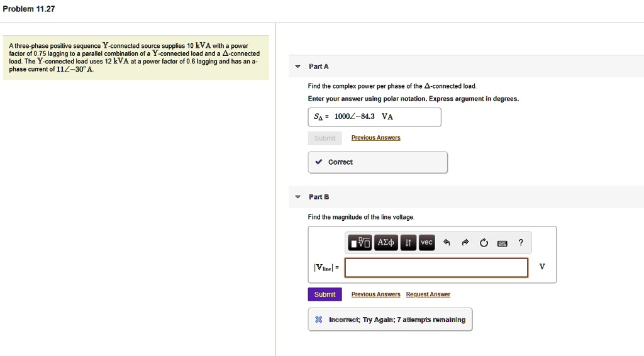The width and height of the screenshot is (644, 356).
Task: Click the Request Answer link
Action: (x=428, y=294)
